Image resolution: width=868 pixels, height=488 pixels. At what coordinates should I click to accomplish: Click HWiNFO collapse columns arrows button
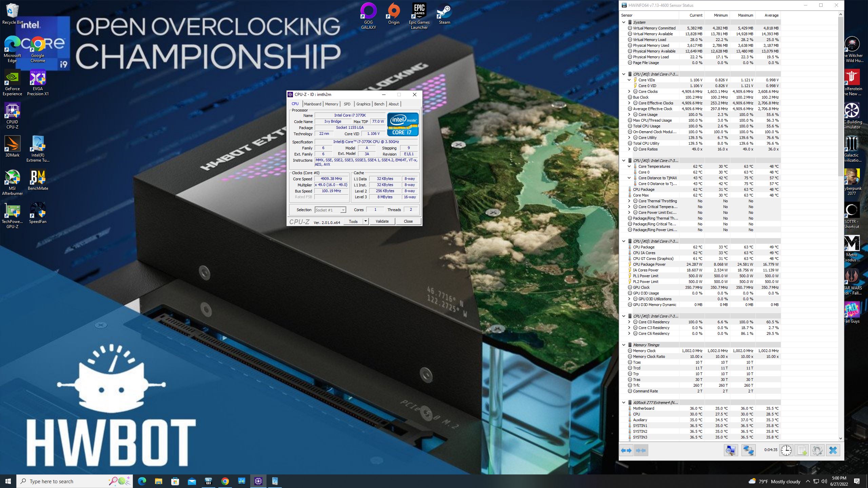(641, 450)
